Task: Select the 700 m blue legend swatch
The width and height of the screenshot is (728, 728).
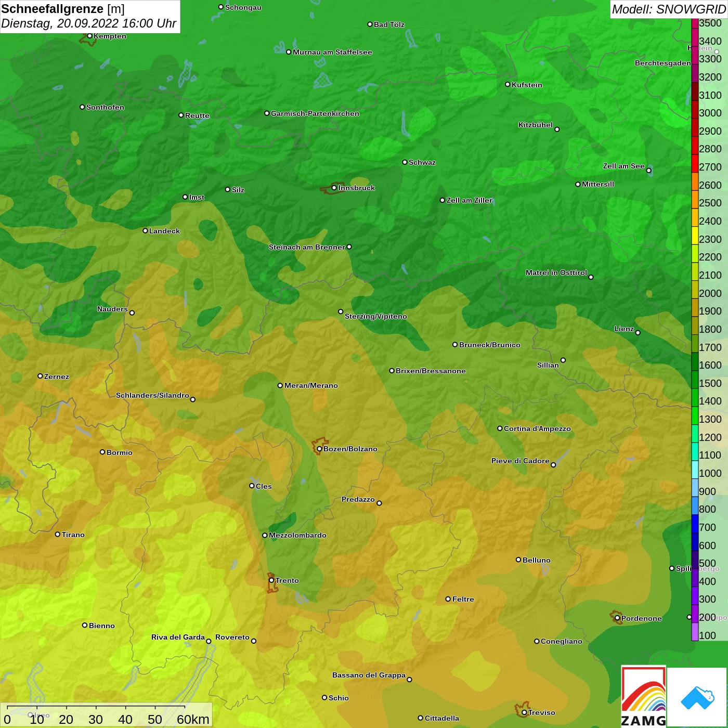Action: (695, 523)
